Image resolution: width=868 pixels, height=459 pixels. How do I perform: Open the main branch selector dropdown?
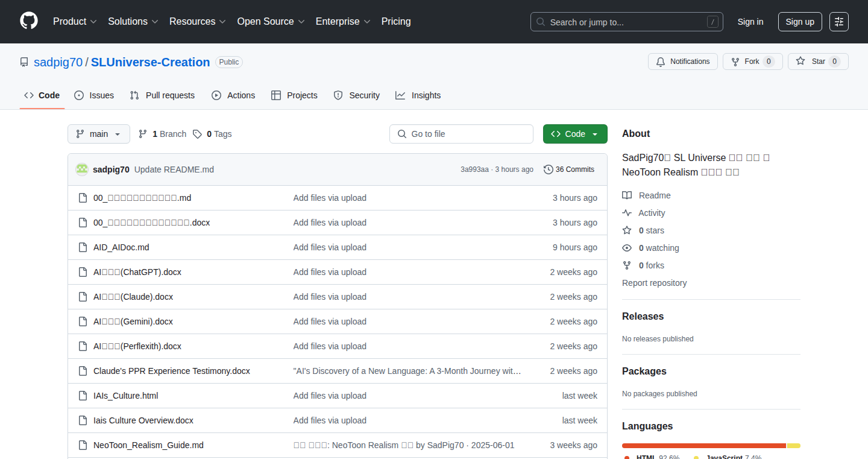click(99, 134)
